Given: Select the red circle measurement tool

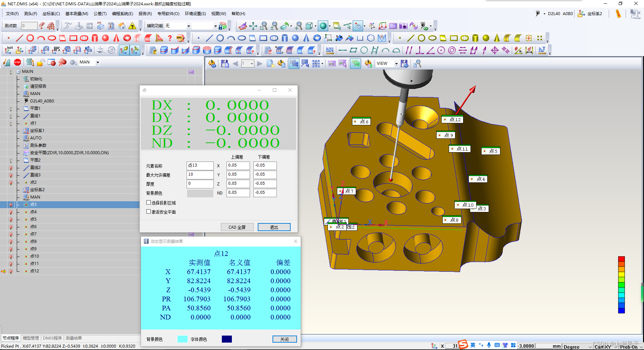Looking at the screenshot, I should tap(30, 38).
